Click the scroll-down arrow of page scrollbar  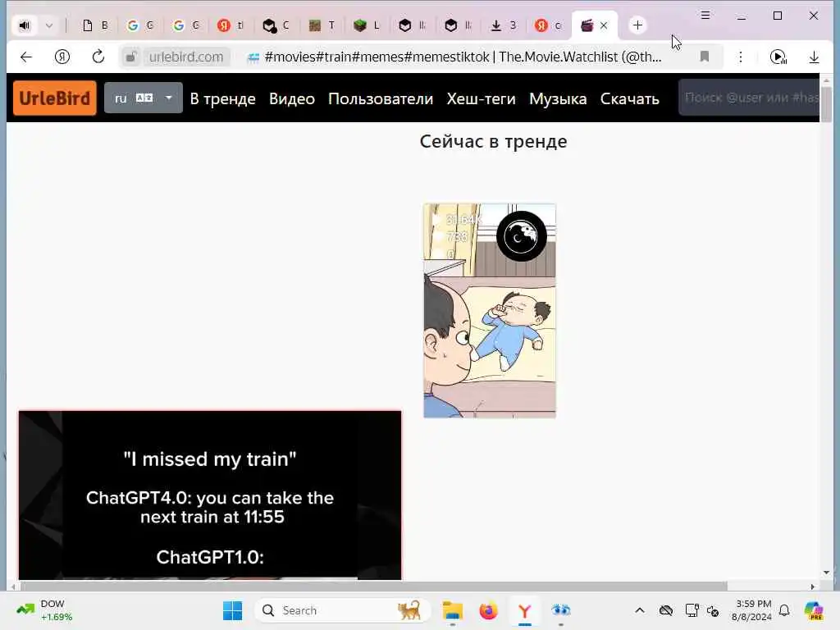[x=827, y=573]
